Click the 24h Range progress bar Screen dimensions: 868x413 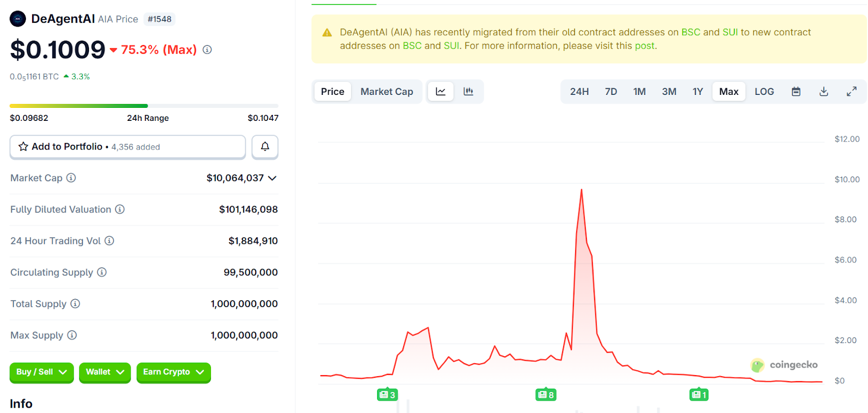pyautogui.click(x=144, y=106)
